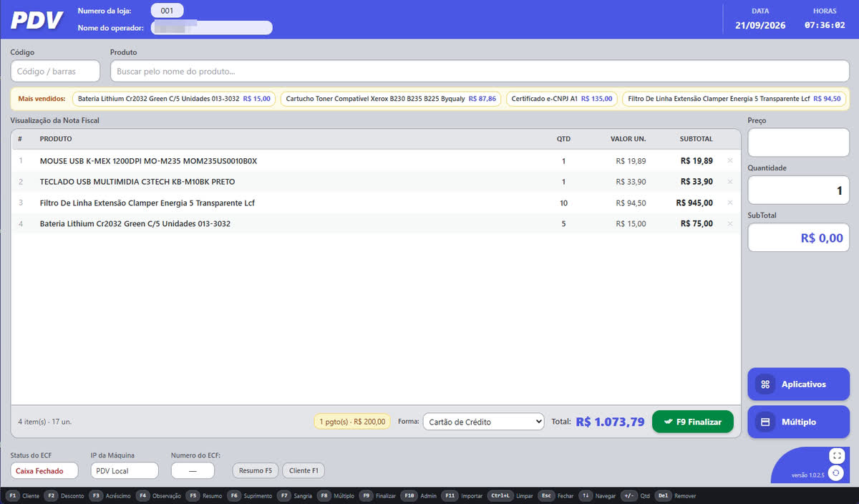Click the clock 07:36:02 display
This screenshot has height=504, width=859.
[825, 25]
